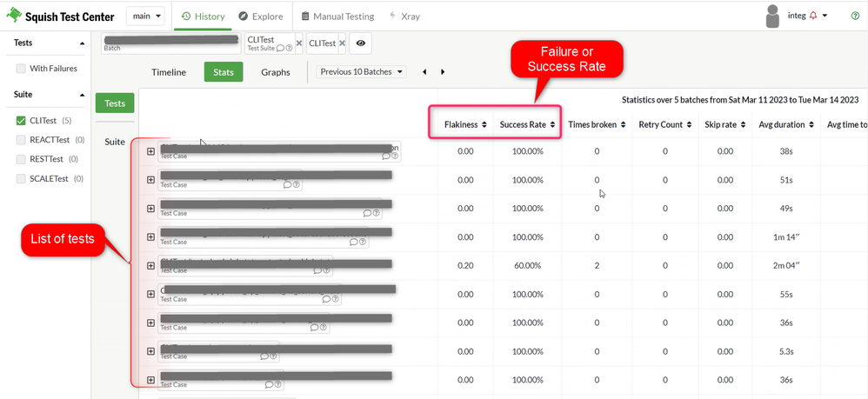Collapse the Tests sidebar section

(x=83, y=43)
